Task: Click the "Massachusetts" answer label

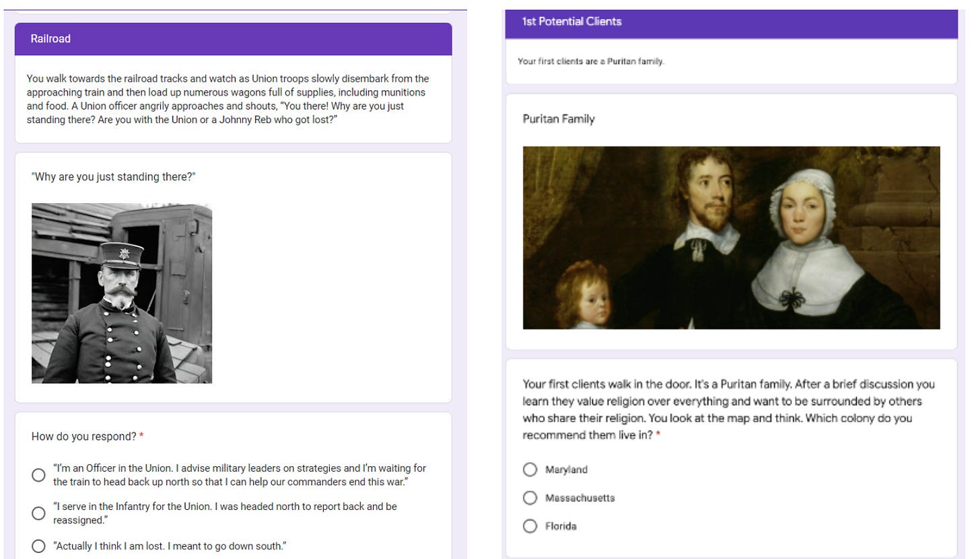Action: (x=580, y=498)
